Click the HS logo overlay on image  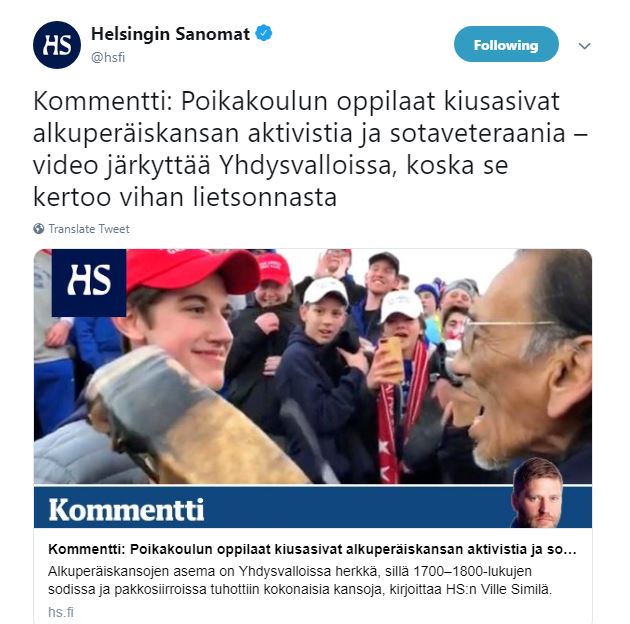point(89,282)
